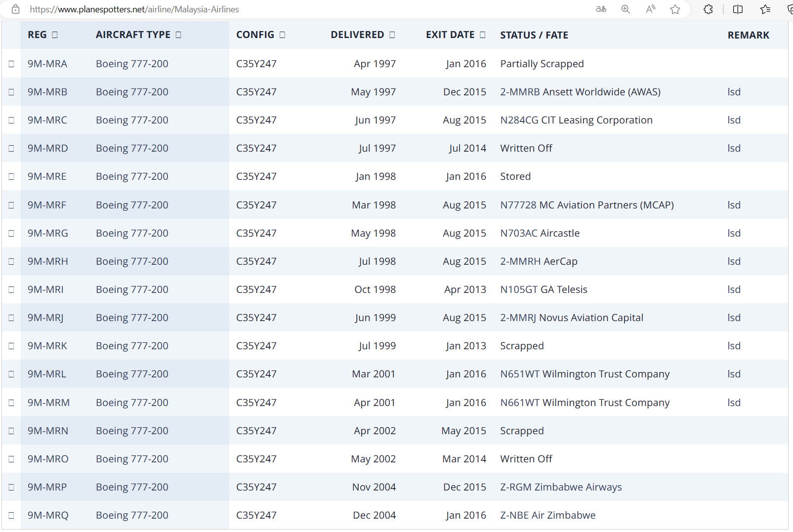The height and width of the screenshot is (532, 793).
Task: Toggle the 9M-MRC row checkbox icon
Action: tap(11, 120)
